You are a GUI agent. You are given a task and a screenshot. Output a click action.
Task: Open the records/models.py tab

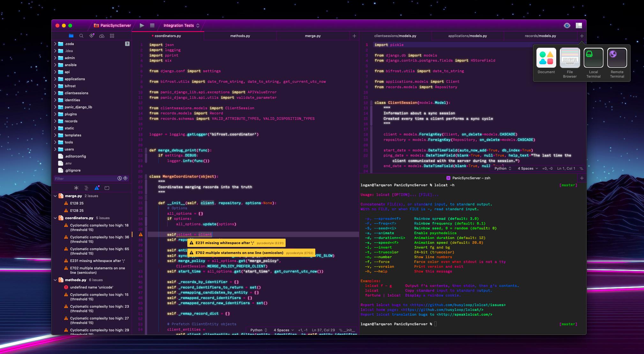pyautogui.click(x=540, y=36)
